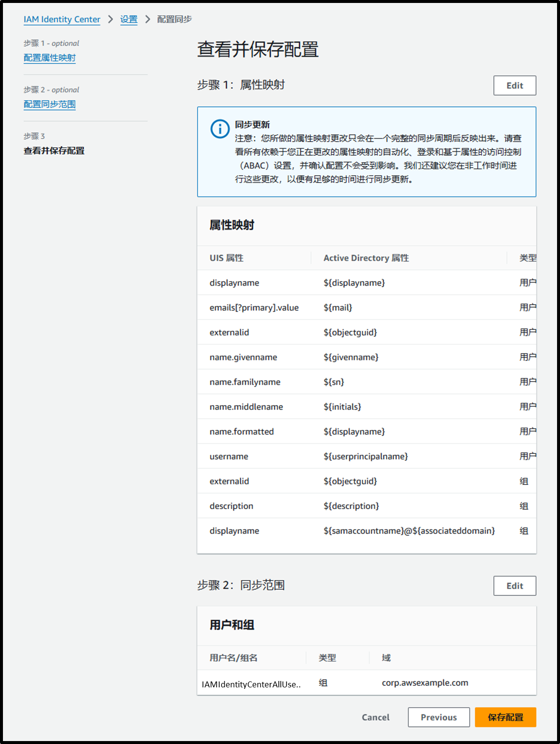Open the 配置属性映射 step link
560x744 pixels.
tap(50, 58)
